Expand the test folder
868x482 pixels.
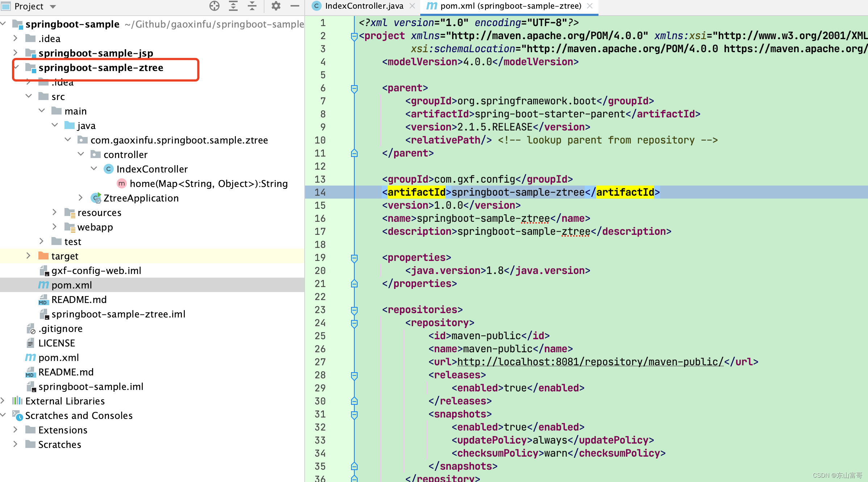42,241
